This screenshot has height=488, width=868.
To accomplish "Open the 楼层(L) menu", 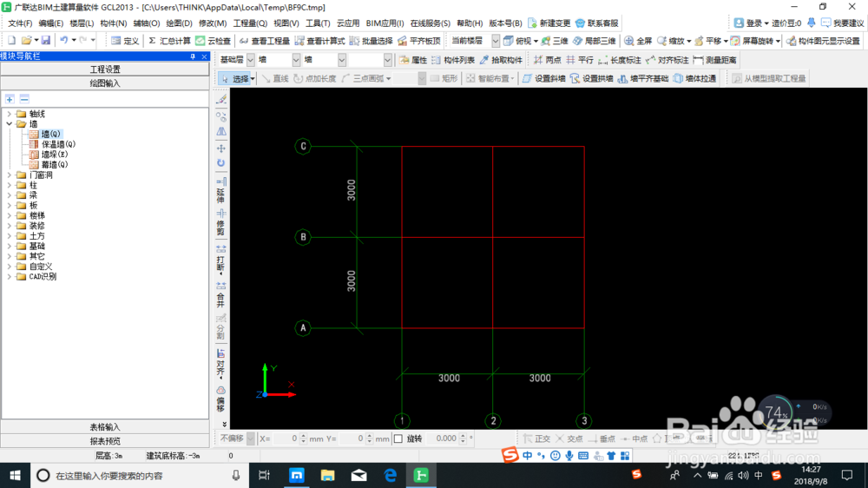I will pyautogui.click(x=82, y=23).
